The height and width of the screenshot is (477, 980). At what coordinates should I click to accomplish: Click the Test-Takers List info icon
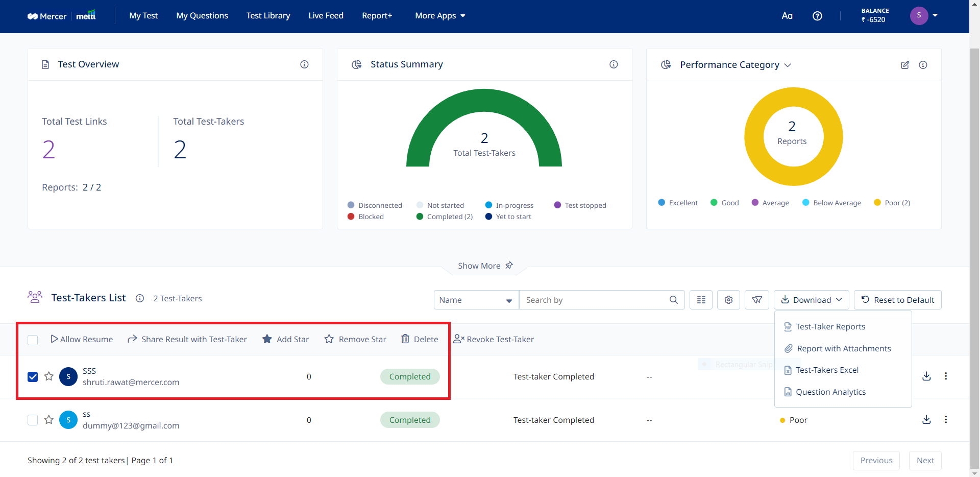pos(140,298)
